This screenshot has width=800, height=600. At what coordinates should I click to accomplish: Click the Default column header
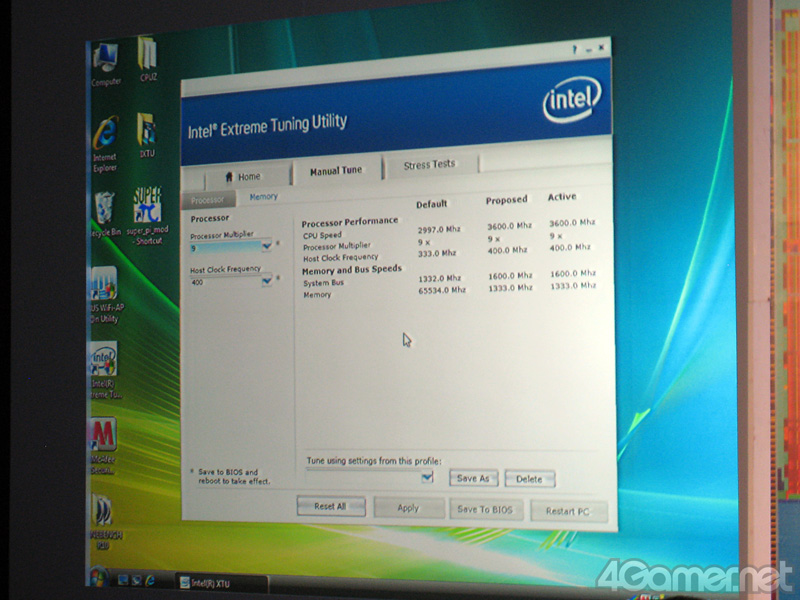pyautogui.click(x=431, y=204)
